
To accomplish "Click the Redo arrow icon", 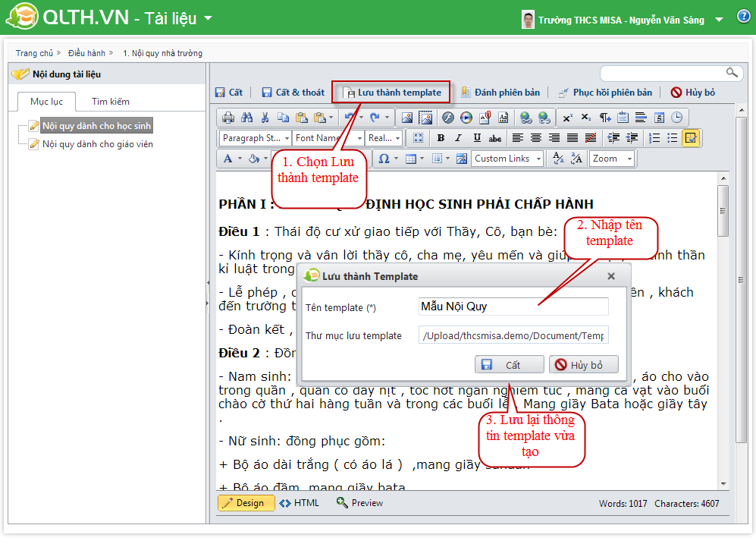I will pyautogui.click(x=375, y=117).
